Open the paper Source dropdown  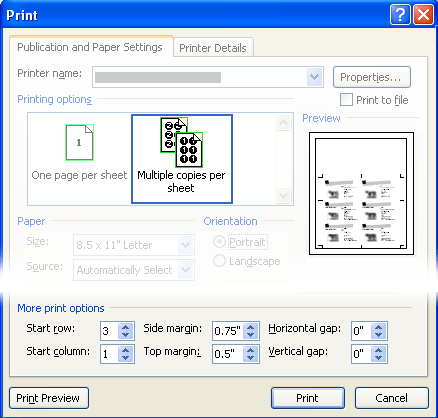186,270
